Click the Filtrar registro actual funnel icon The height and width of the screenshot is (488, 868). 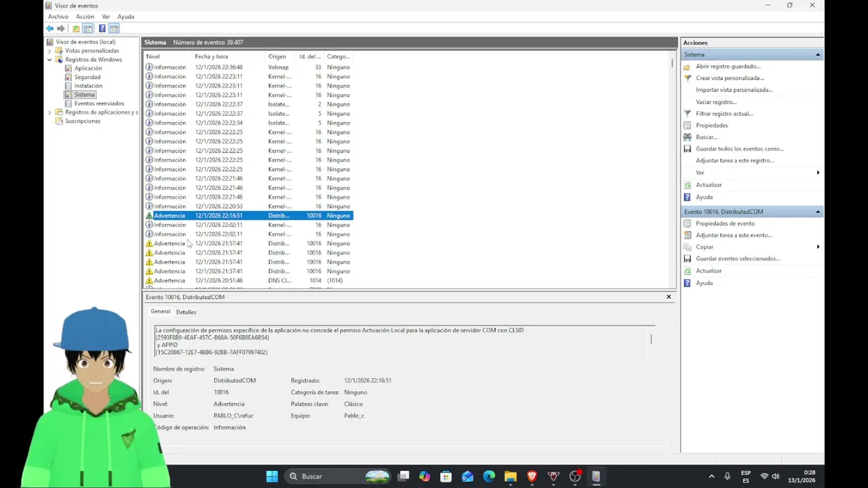(687, 113)
